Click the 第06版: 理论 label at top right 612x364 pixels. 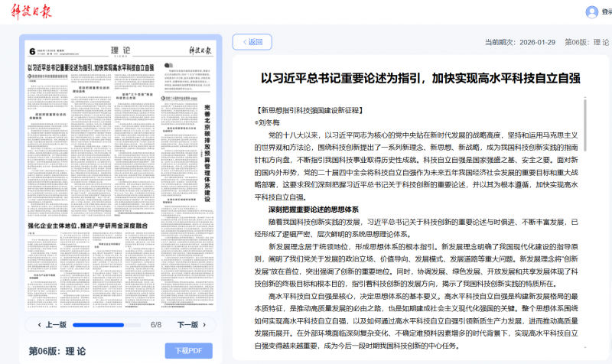coord(586,43)
